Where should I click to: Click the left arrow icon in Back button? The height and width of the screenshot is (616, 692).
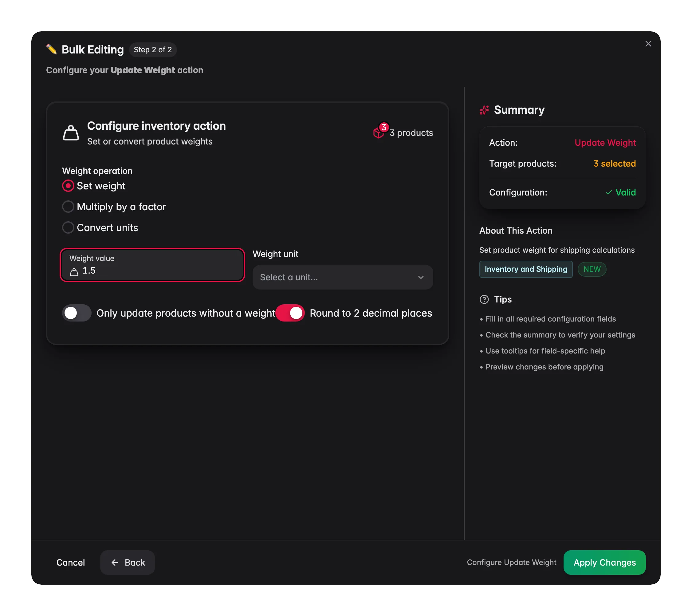point(115,563)
